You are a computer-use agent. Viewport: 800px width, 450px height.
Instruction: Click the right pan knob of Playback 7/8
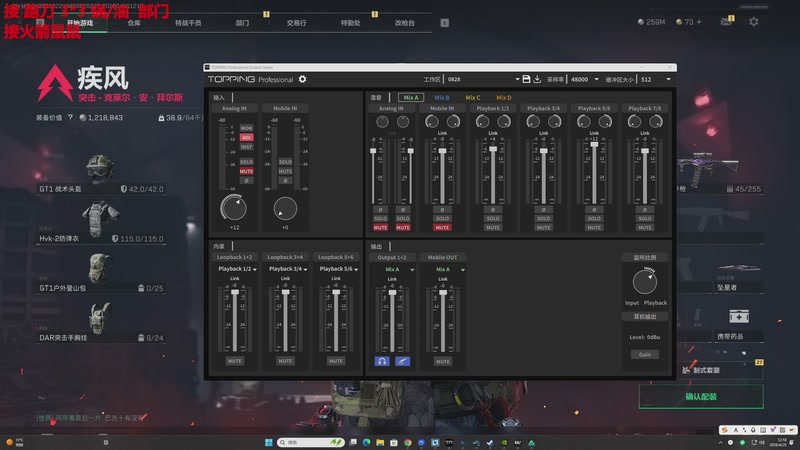[x=656, y=121]
